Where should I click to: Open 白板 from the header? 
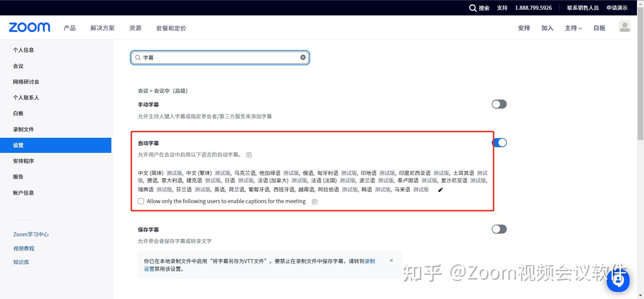pyautogui.click(x=599, y=28)
